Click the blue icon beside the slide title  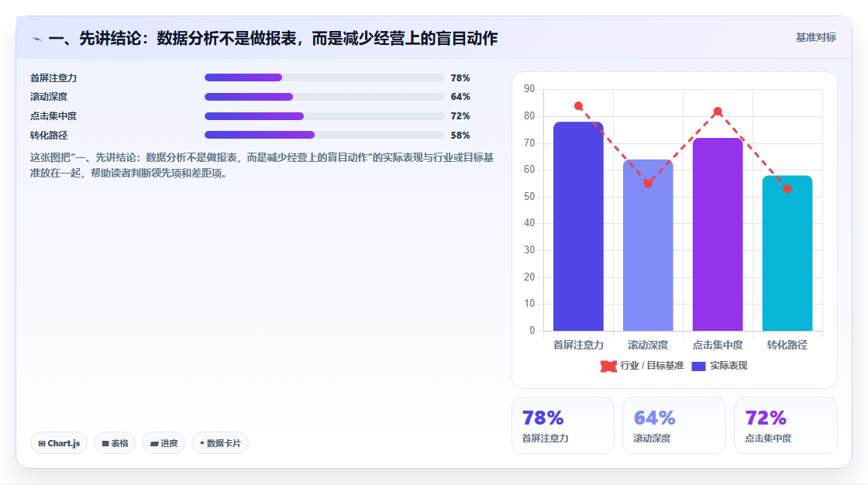coord(37,39)
